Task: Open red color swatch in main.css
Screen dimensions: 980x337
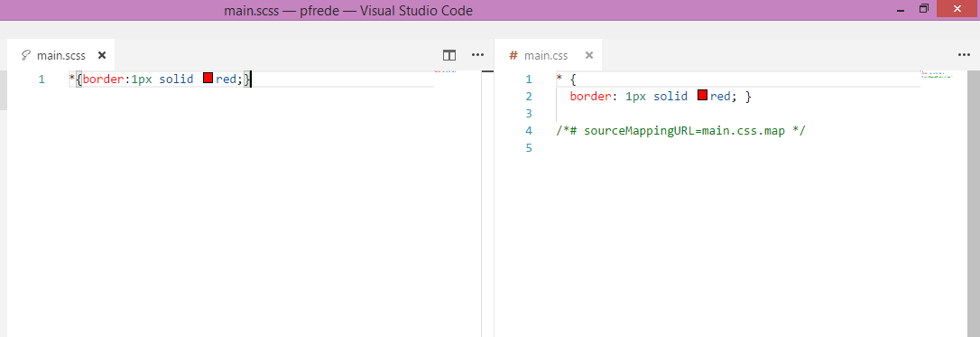Action: [702, 96]
